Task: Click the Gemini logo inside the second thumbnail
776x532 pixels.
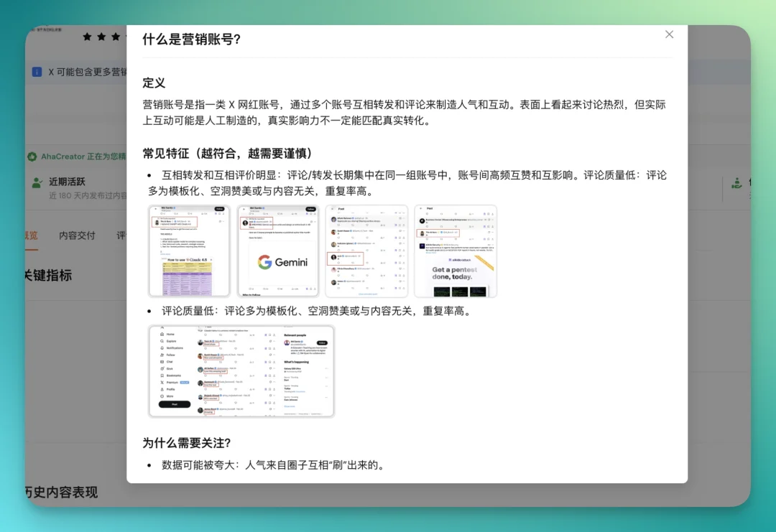Action: pyautogui.click(x=277, y=263)
